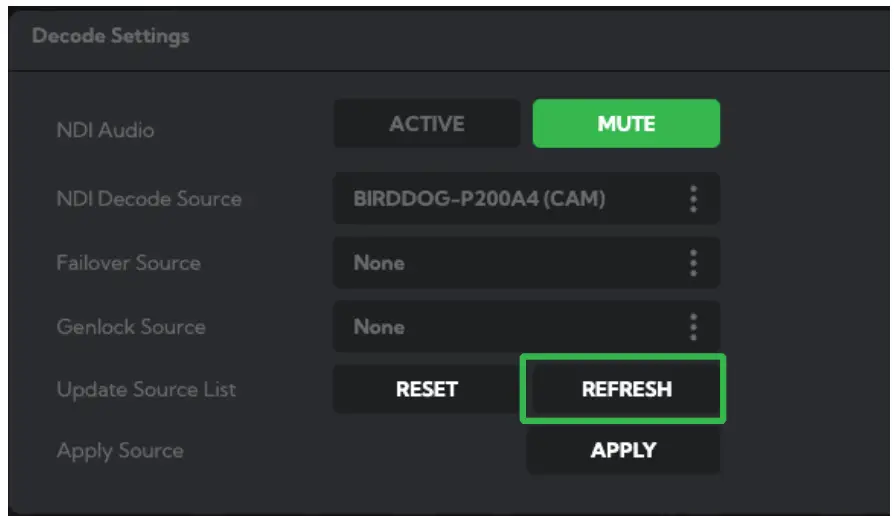The image size is (894, 520).
Task: Open the NDI Decode Source three-dot menu
Action: [x=692, y=199]
